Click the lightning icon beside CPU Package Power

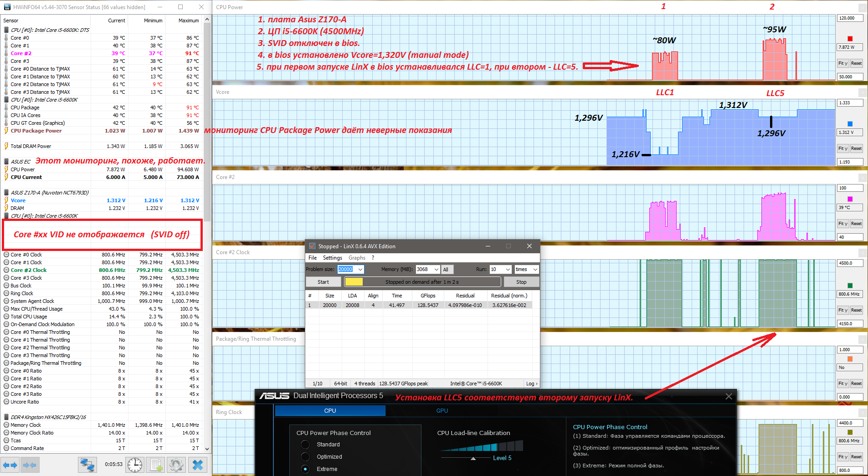point(6,131)
